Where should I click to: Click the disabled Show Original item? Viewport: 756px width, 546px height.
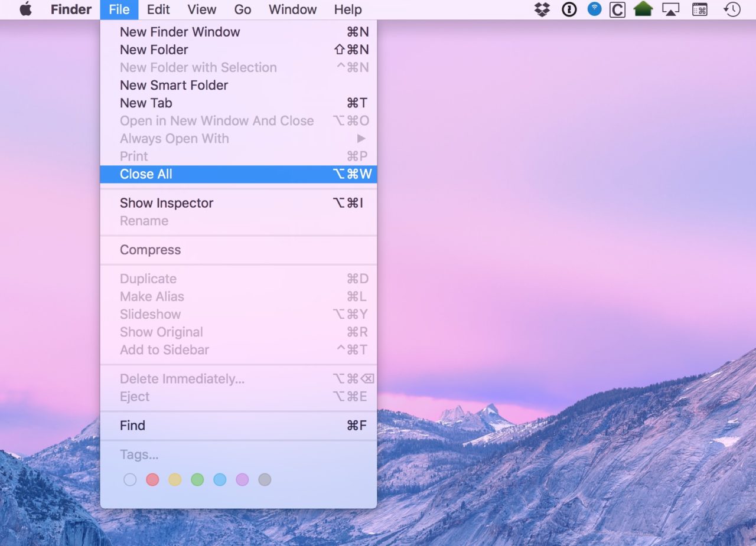coord(239,332)
